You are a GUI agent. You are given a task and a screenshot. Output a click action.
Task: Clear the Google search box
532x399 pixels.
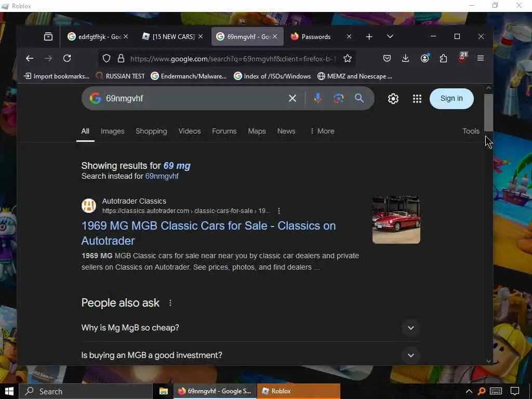pyautogui.click(x=292, y=98)
